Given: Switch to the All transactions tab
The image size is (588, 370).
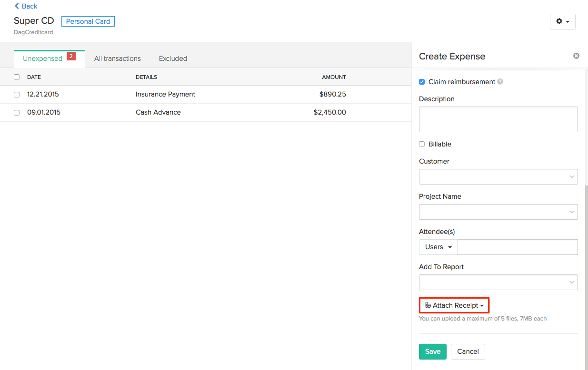Looking at the screenshot, I should pos(117,58).
